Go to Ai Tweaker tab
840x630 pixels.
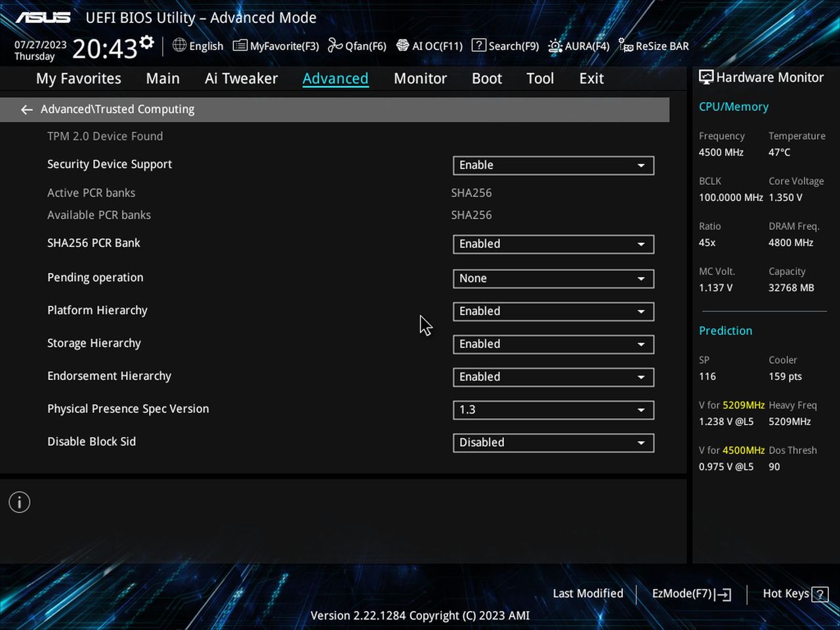[241, 79]
